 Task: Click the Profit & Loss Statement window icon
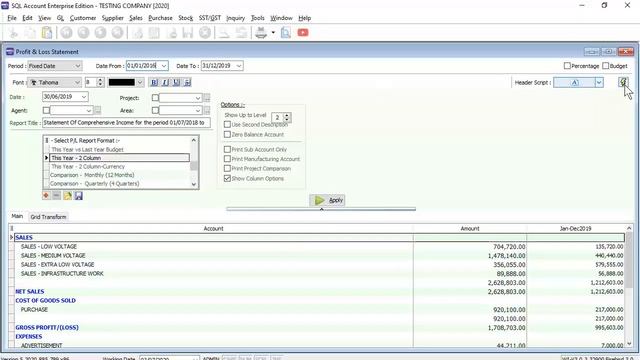point(10,52)
